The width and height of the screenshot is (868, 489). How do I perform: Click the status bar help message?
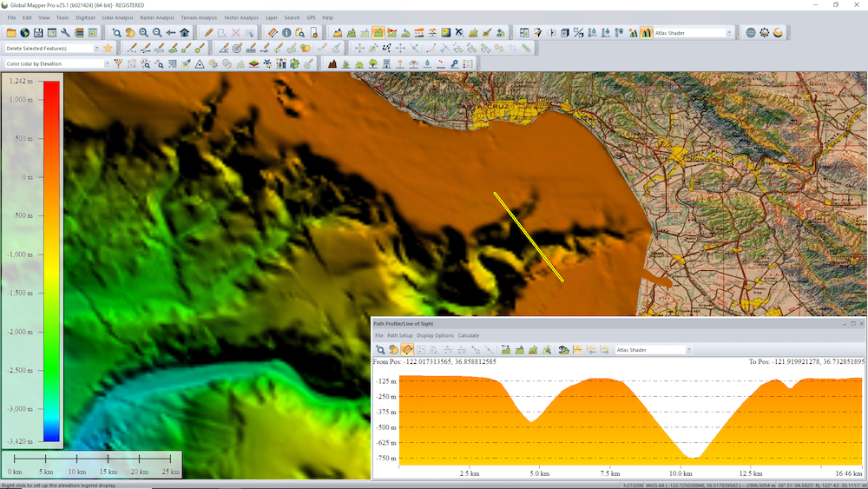click(59, 486)
